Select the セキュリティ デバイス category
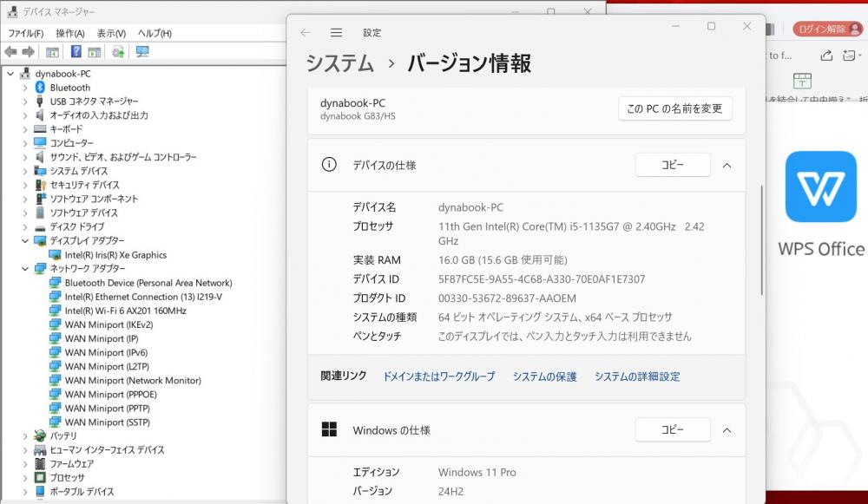 pyautogui.click(x=84, y=185)
